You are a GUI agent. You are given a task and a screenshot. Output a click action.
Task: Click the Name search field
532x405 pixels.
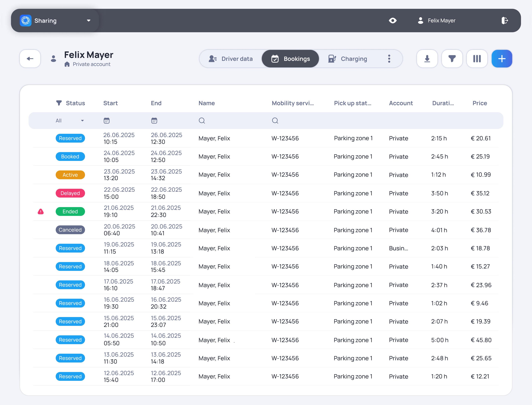(x=231, y=121)
